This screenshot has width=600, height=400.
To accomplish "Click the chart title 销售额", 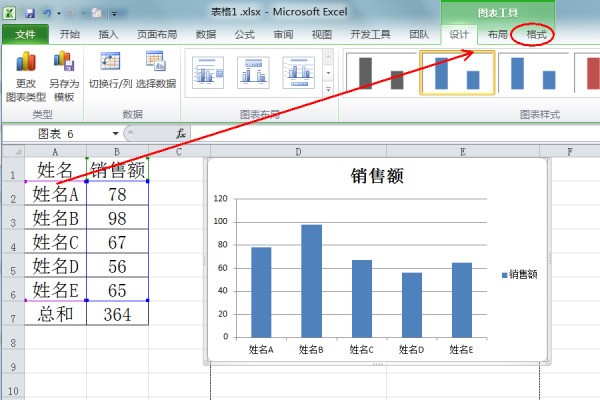I will tap(377, 176).
